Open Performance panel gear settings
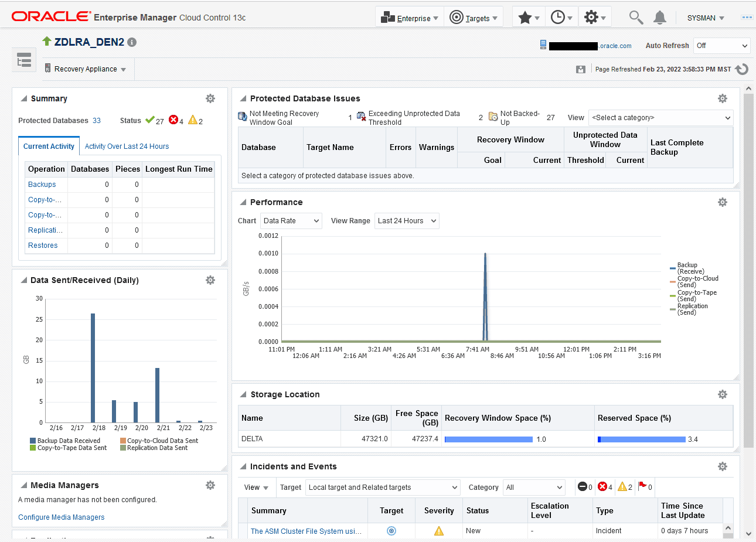This screenshot has width=756, height=542. point(723,202)
